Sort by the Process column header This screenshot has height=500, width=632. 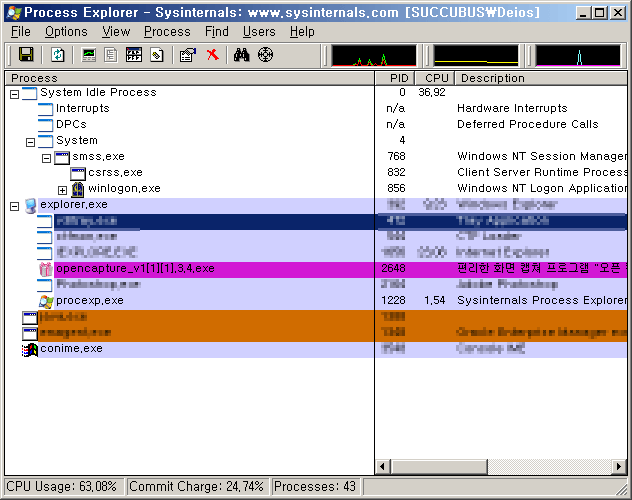pyautogui.click(x=189, y=78)
